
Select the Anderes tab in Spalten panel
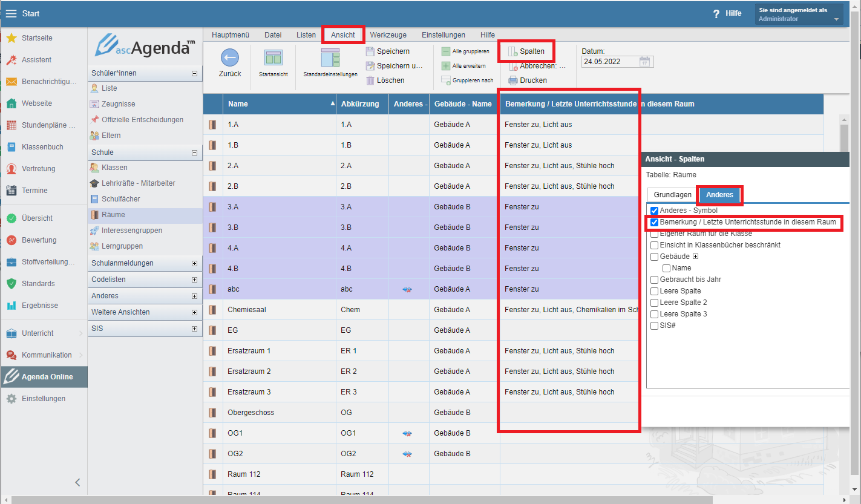(x=719, y=195)
